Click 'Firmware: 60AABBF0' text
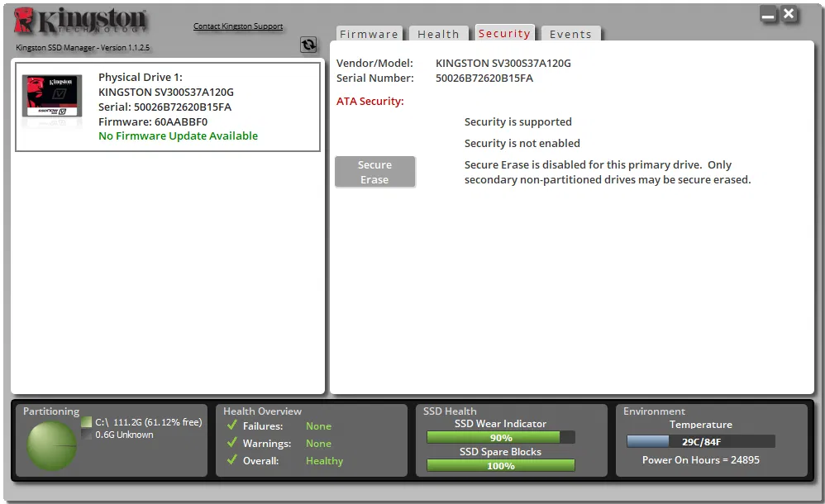 click(153, 121)
